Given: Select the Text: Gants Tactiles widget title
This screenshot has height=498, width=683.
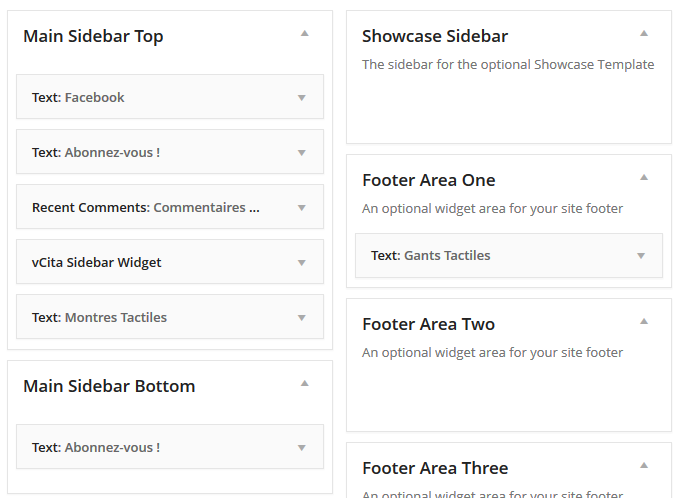Looking at the screenshot, I should click(x=430, y=256).
